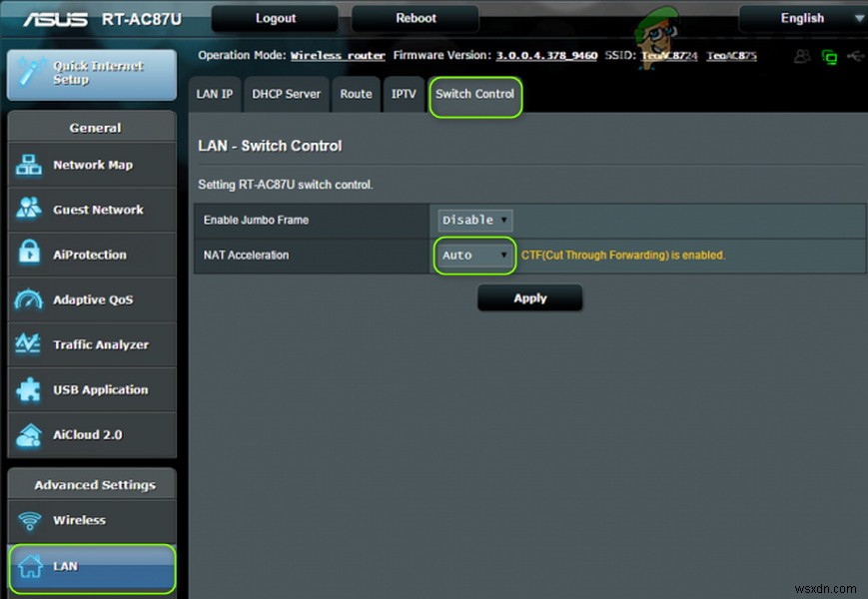Select the Wireless wifi icon
The width and height of the screenshot is (868, 599).
click(x=30, y=520)
